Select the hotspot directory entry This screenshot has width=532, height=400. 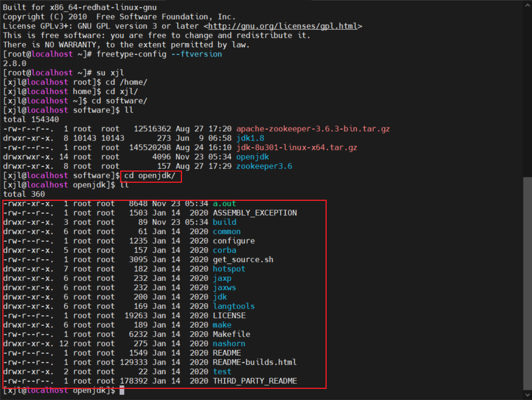(x=229, y=269)
